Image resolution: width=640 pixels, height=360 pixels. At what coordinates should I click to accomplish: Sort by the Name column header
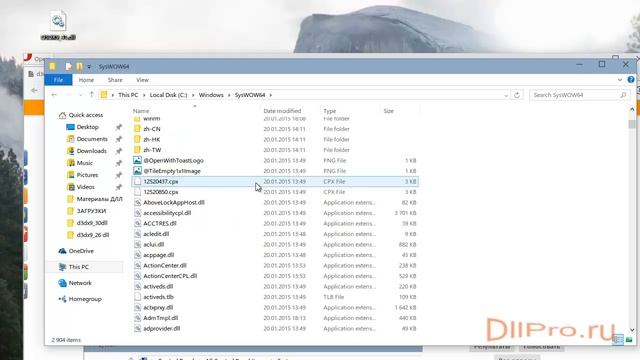(x=196, y=111)
